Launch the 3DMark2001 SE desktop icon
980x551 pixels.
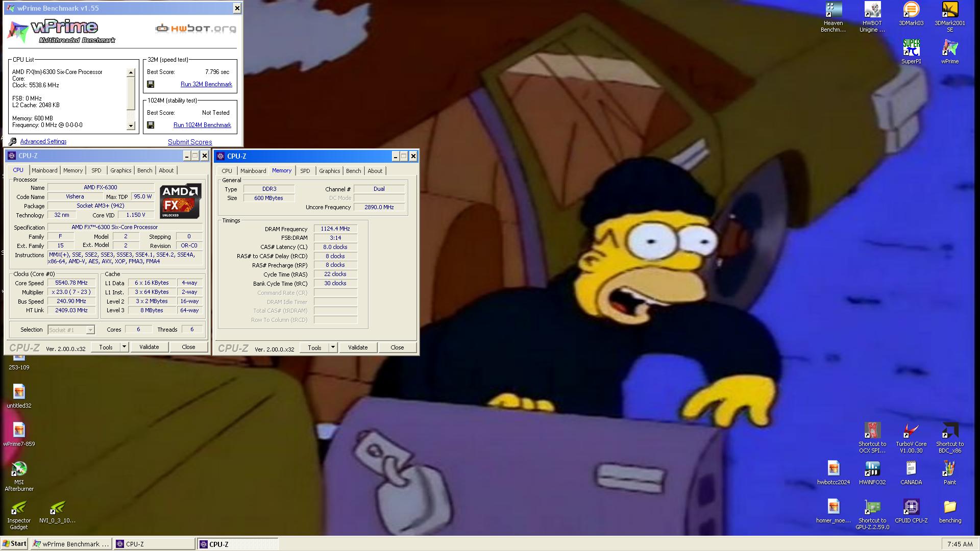tap(949, 17)
